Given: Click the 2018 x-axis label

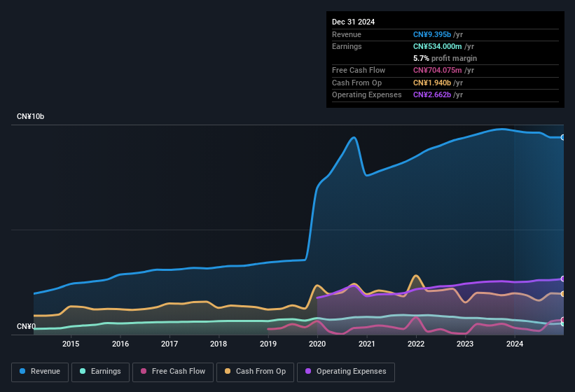Looking at the screenshot, I should point(219,344).
